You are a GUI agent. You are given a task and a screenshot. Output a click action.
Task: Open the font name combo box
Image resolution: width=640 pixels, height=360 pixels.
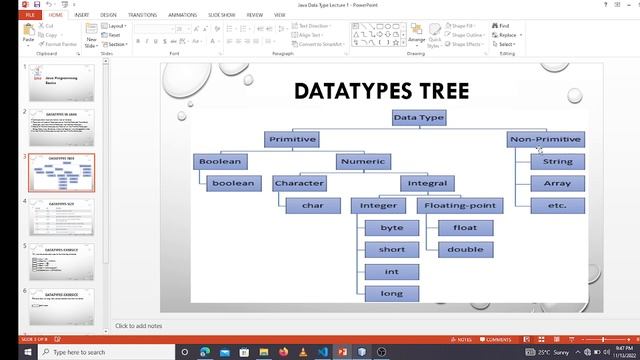pyautogui.click(x=154, y=29)
